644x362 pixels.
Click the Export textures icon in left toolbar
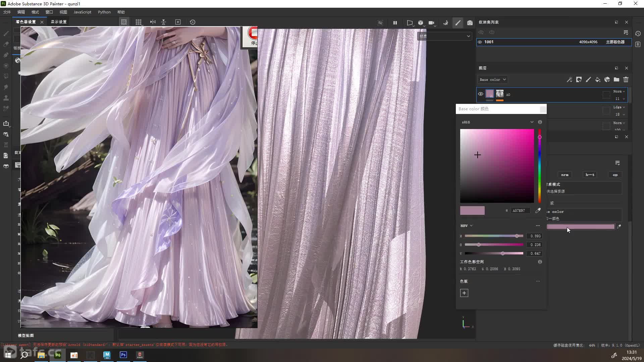(x=6, y=123)
